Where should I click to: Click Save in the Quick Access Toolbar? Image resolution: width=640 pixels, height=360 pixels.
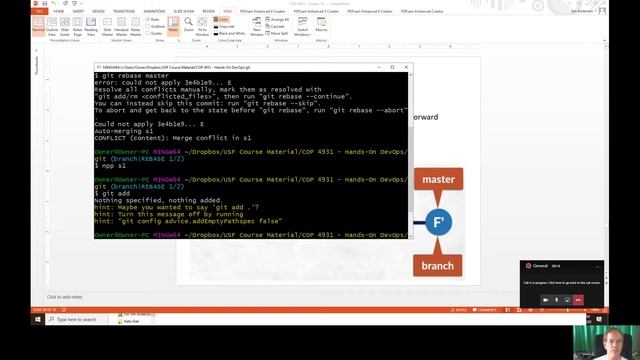click(44, 3)
